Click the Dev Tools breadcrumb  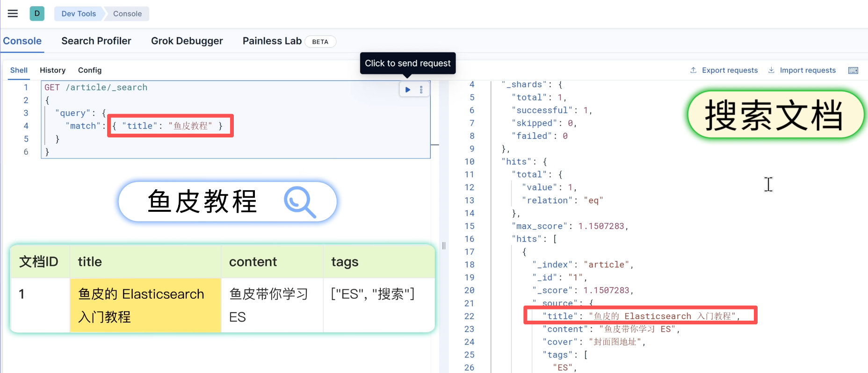(x=79, y=14)
